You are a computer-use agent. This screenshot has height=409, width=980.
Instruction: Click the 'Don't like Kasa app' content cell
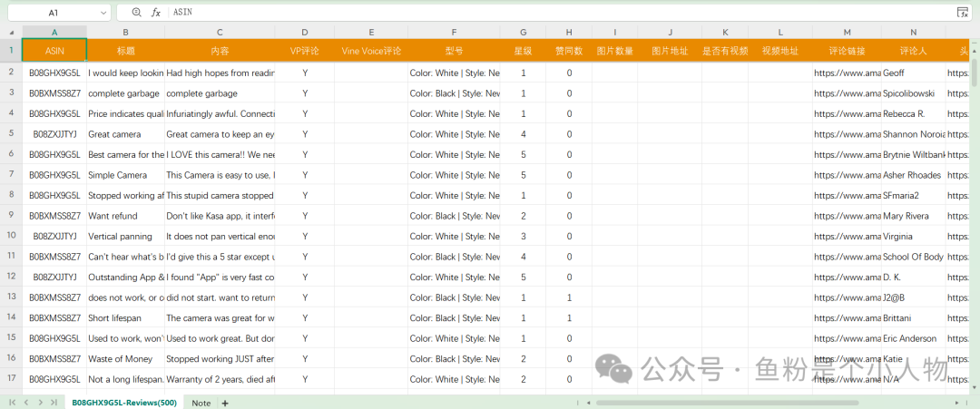click(220, 216)
